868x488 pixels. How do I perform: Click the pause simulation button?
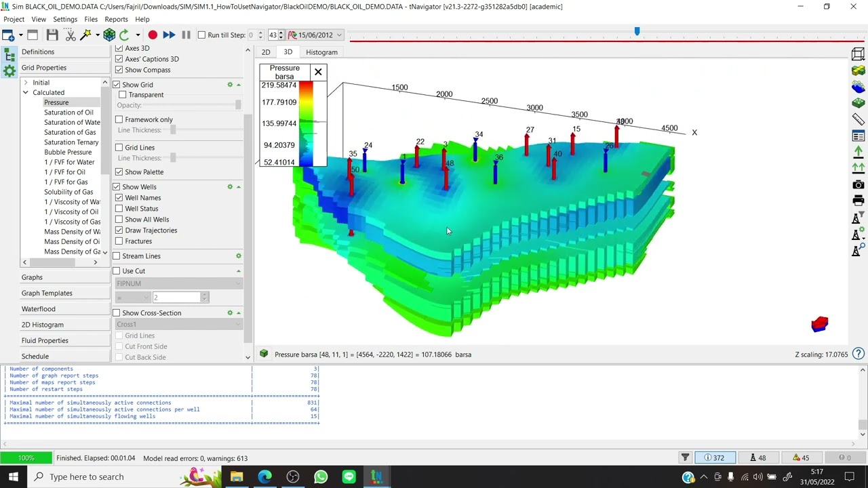click(186, 35)
